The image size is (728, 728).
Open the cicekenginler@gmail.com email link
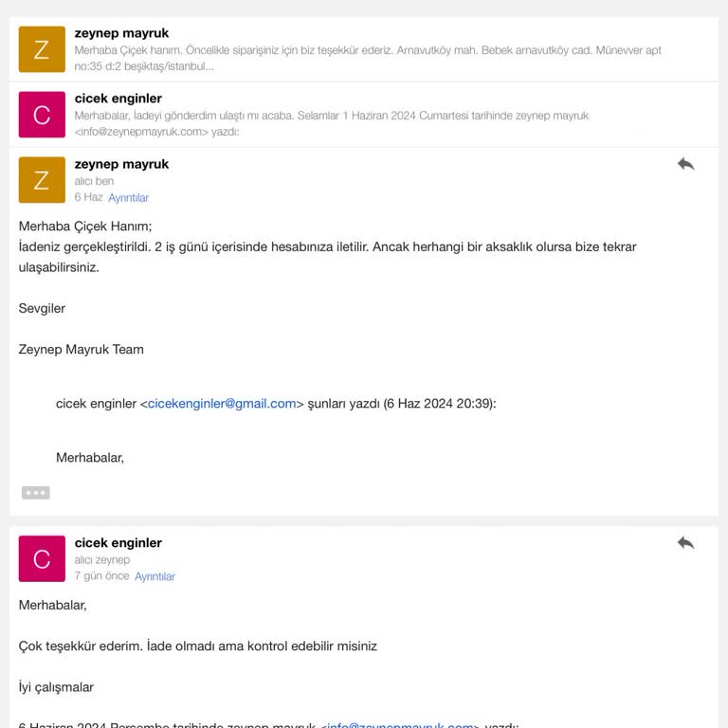coord(222,404)
